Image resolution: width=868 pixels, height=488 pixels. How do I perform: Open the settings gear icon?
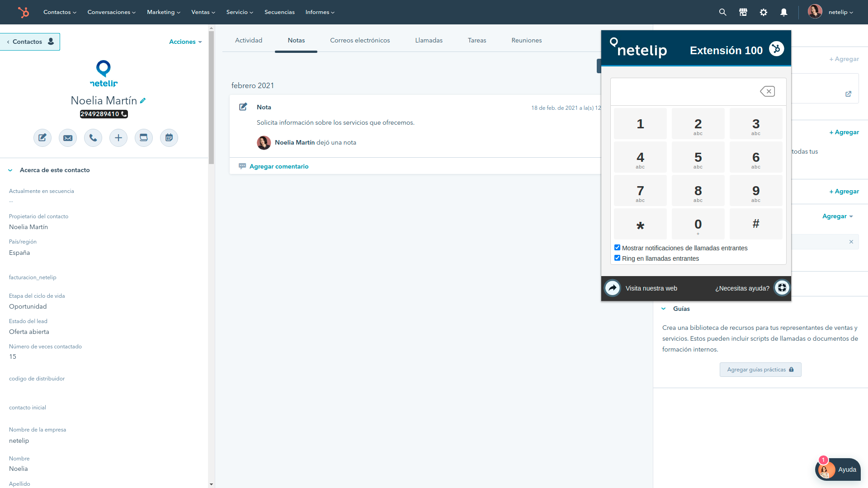(764, 12)
